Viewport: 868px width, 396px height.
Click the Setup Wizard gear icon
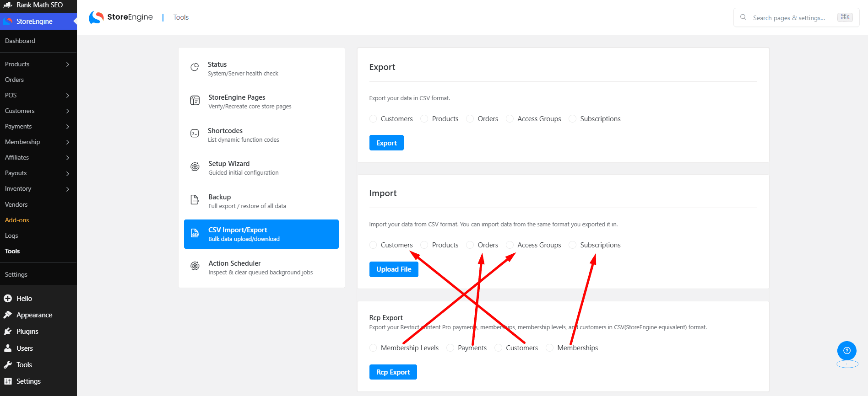coord(195,167)
